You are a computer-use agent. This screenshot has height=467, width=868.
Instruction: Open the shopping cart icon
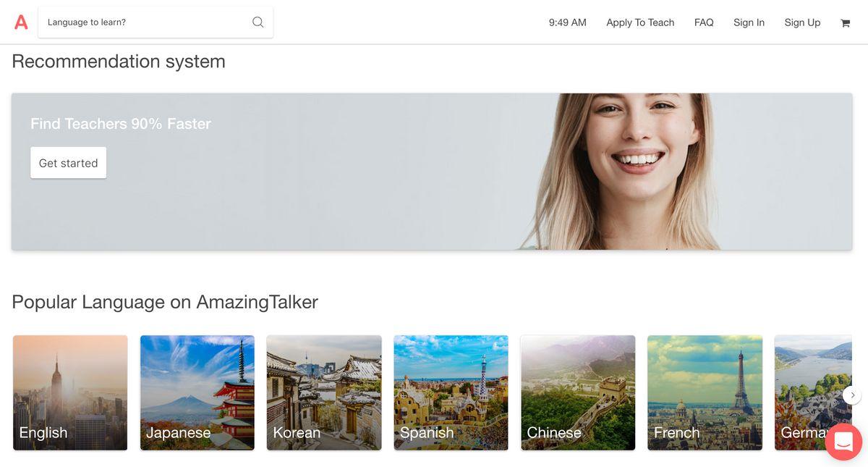pyautogui.click(x=845, y=23)
